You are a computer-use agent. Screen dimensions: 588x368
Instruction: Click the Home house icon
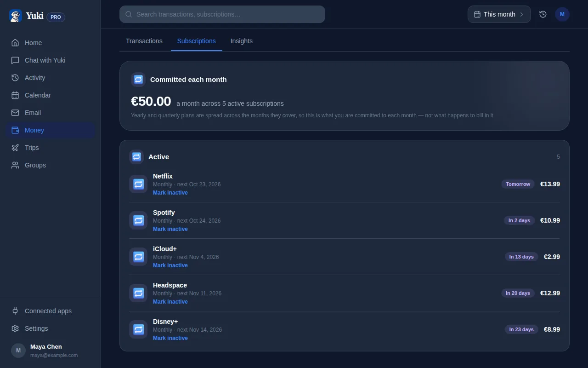[x=15, y=43]
